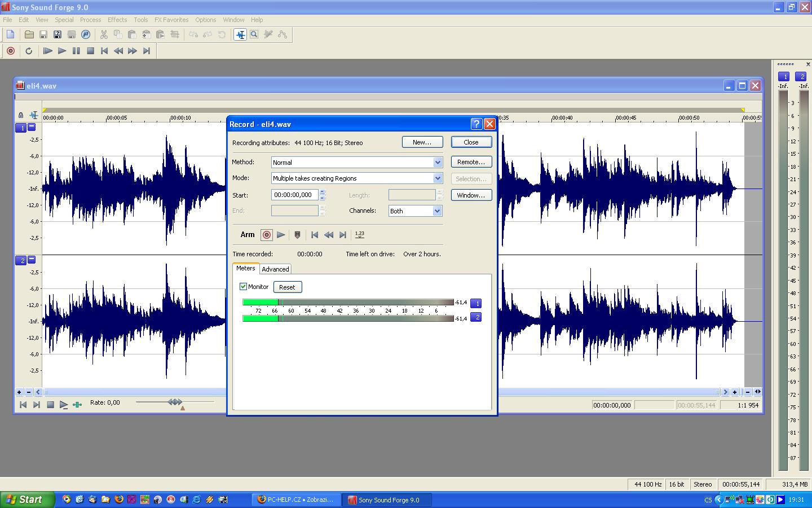Toggle the lock icon above channel 1
Screen dimensions: 812x508
21,115
